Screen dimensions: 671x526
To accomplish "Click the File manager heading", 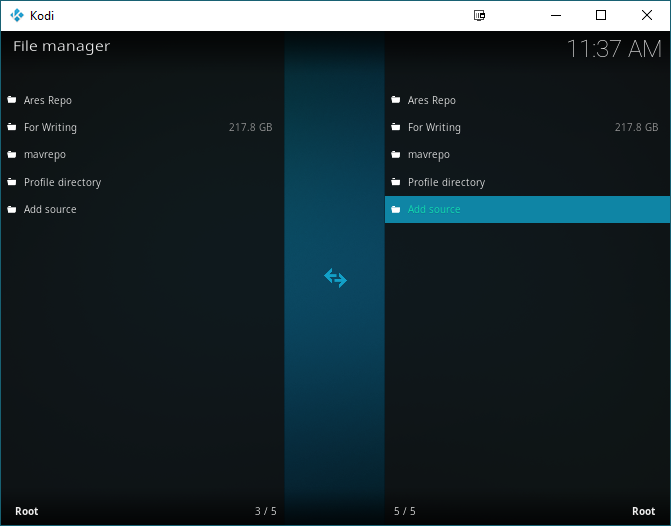I will [x=62, y=46].
